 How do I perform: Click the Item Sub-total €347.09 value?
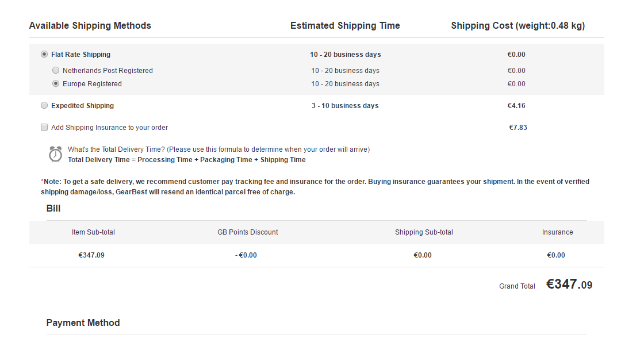(91, 255)
